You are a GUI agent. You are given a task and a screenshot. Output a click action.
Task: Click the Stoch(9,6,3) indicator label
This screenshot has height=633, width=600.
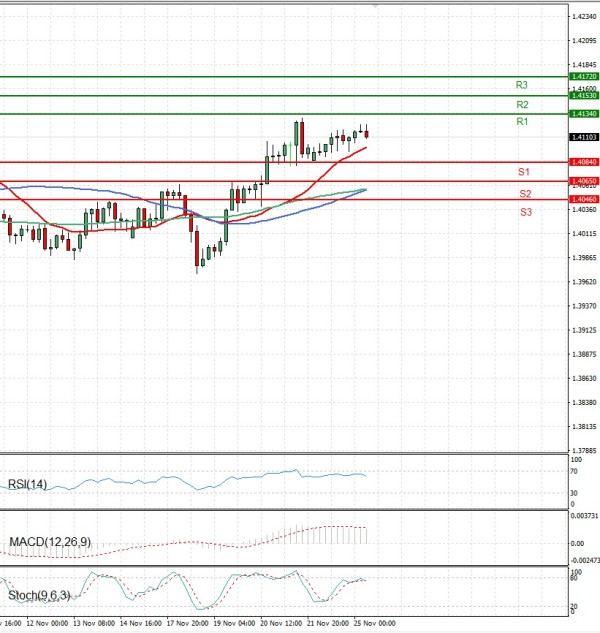(41, 597)
